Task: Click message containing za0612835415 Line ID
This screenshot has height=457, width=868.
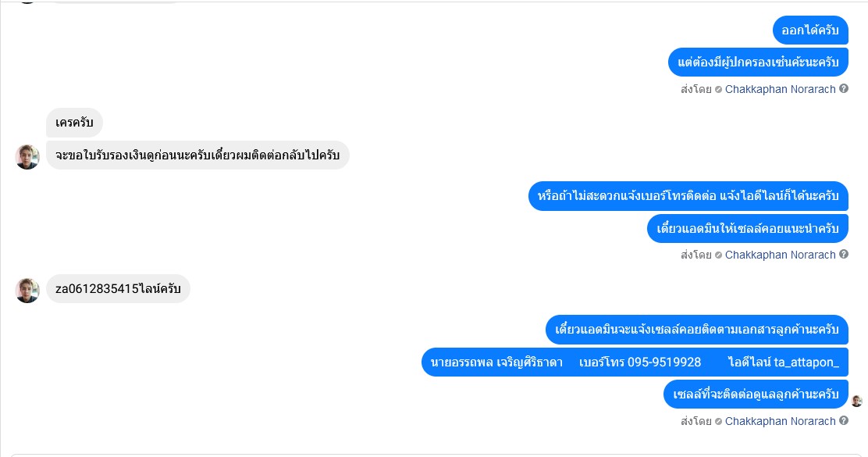Action: click(118, 289)
